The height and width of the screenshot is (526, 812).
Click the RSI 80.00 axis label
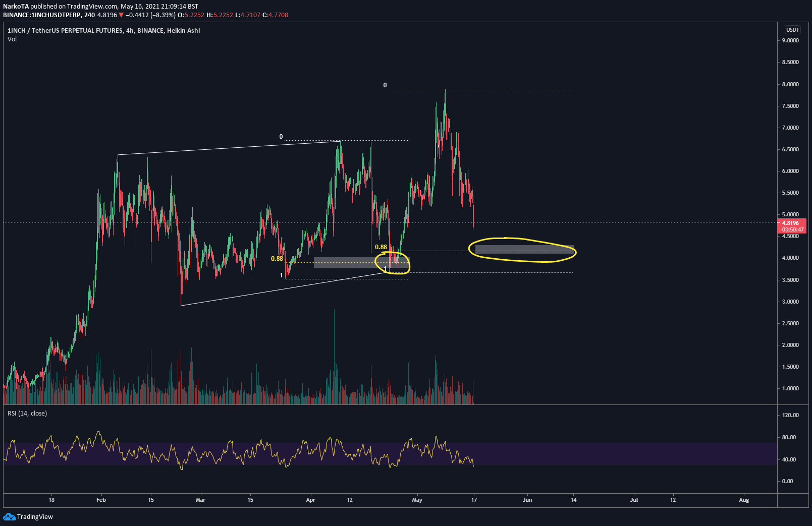point(789,437)
